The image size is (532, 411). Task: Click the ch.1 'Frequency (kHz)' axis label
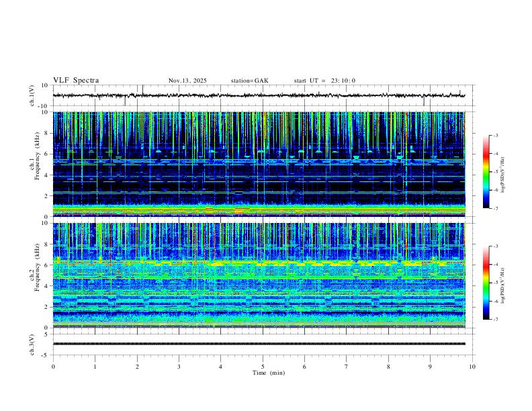point(37,155)
